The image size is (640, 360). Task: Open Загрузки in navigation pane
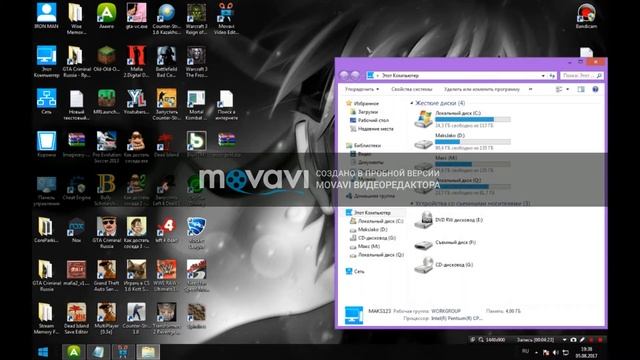tap(364, 112)
